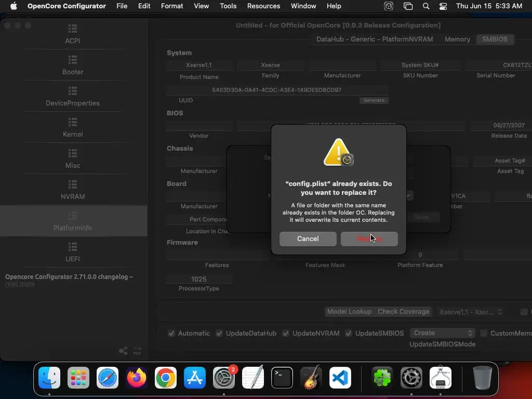Screen dimensions: 532x399
Task: Open the Kernel section in sidebar
Action: click(73, 128)
